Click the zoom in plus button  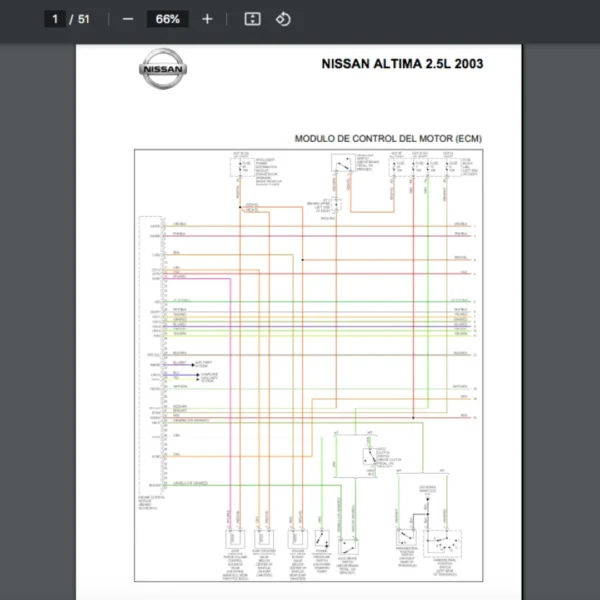pyautogui.click(x=207, y=19)
